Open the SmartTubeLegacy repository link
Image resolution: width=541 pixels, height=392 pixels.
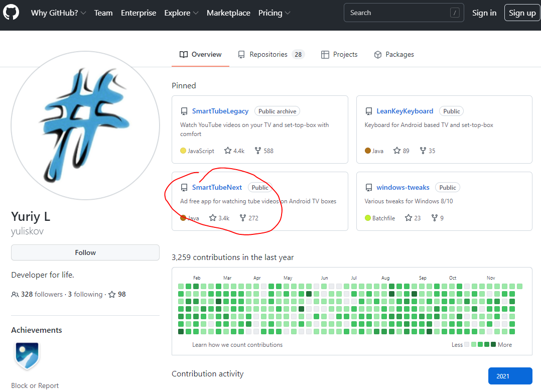[x=220, y=111]
